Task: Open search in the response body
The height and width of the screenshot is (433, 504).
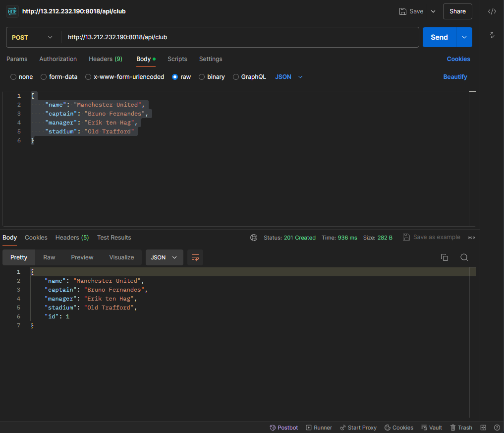Action: click(464, 257)
